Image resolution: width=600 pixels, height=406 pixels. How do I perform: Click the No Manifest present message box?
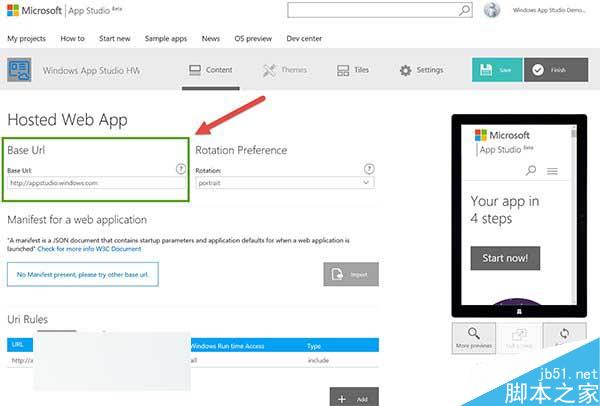pos(83,274)
